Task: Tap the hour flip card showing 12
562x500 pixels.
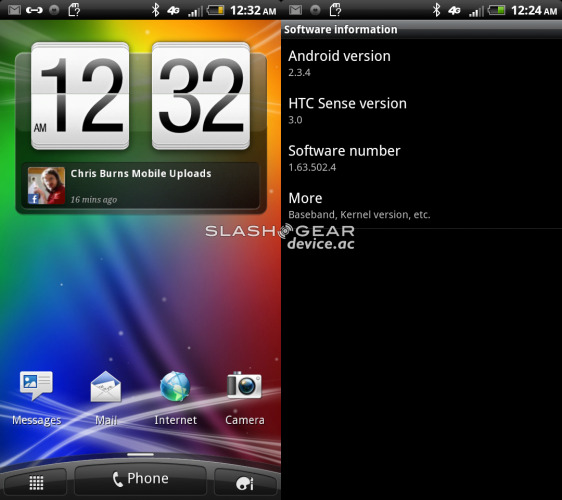Action: pos(80,96)
